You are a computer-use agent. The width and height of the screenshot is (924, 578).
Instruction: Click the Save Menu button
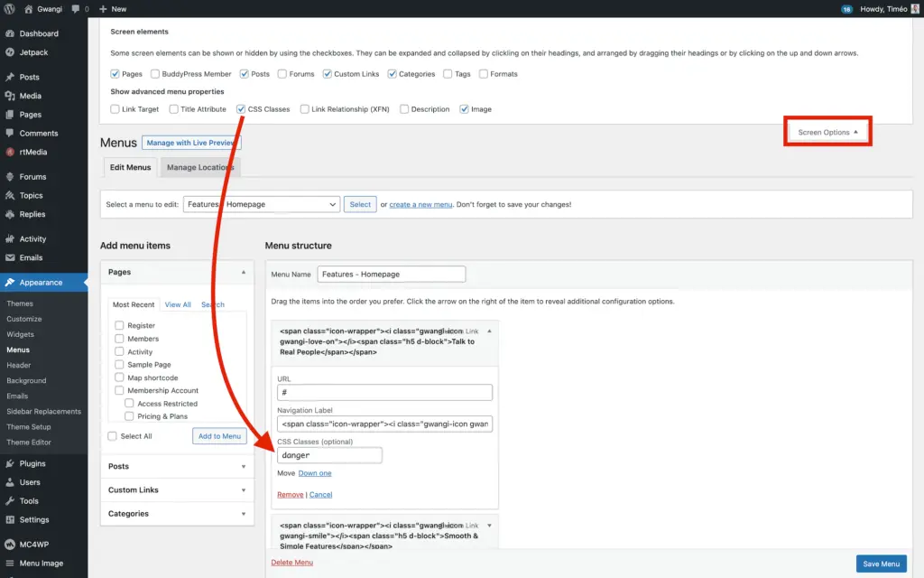click(881, 564)
